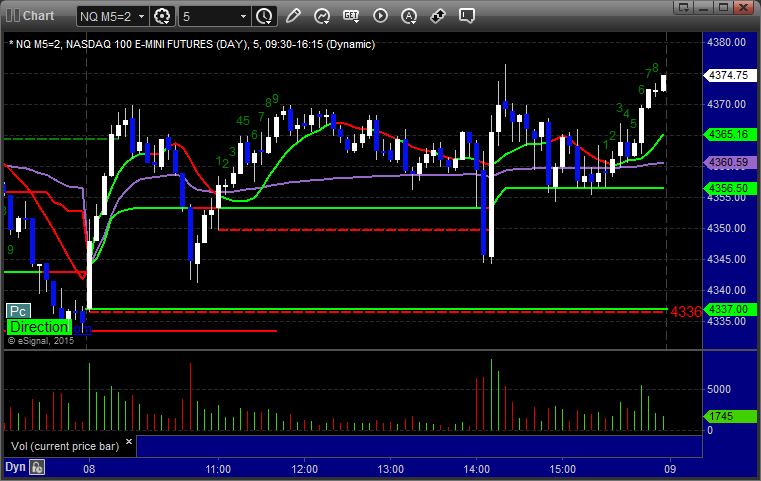Close the Vol (current price bar) tab
This screenshot has height=481, width=761.
tap(129, 442)
